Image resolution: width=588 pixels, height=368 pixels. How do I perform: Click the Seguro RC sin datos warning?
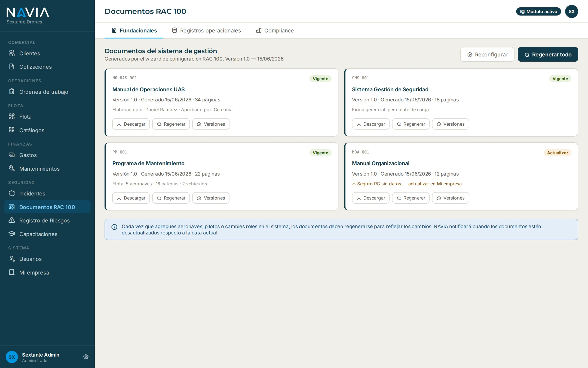[407, 184]
